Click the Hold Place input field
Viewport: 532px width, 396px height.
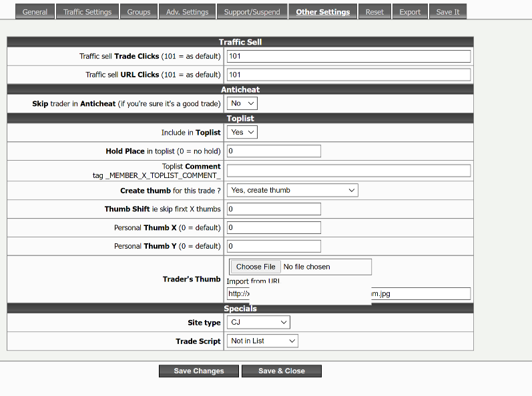[274, 151]
